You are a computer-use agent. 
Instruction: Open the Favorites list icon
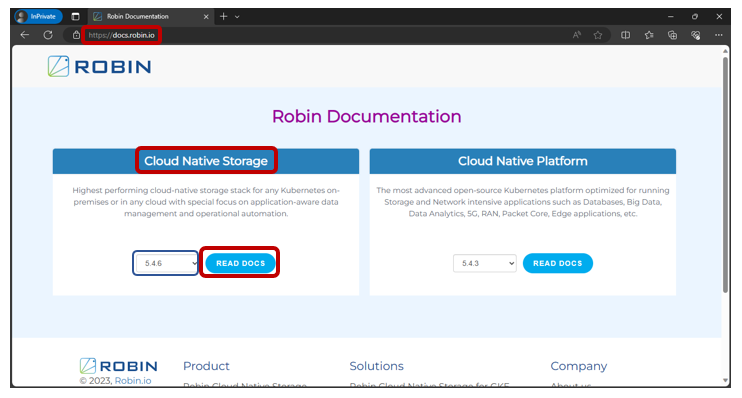point(649,35)
